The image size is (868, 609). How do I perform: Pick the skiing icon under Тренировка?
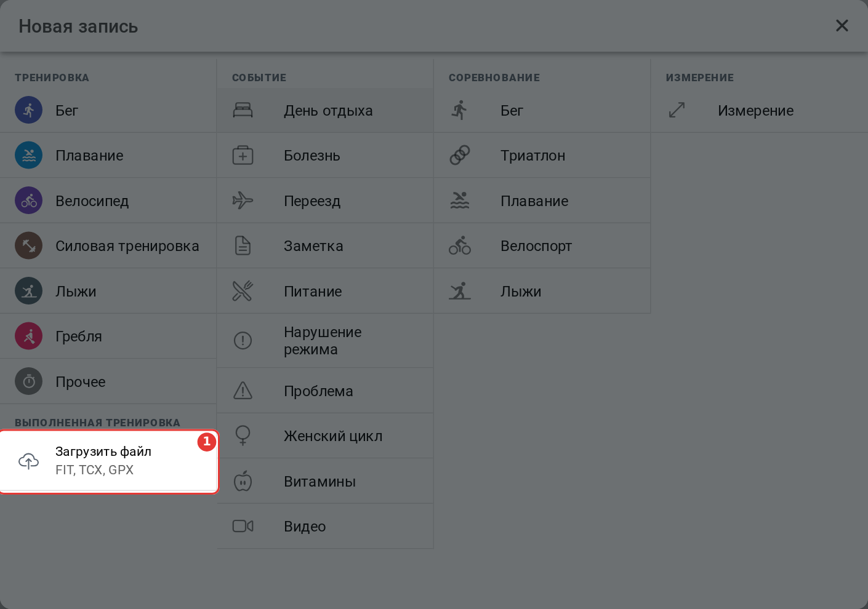pos(29,291)
